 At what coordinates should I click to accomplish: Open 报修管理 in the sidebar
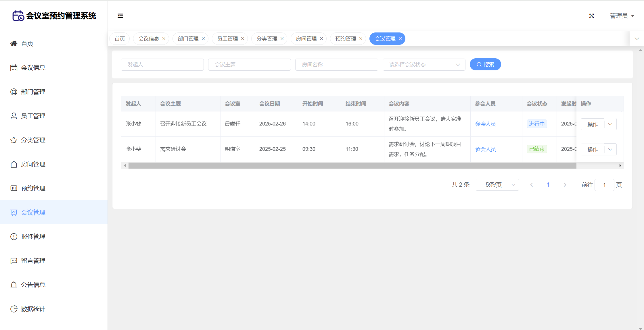point(33,236)
